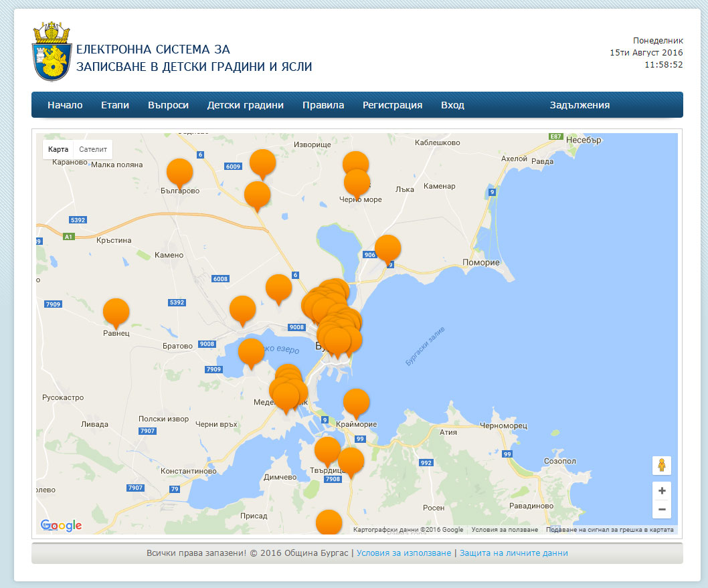Viewport: 708px width, 588px height.
Task: Click the Русокастро label on map
Action: tap(63, 397)
